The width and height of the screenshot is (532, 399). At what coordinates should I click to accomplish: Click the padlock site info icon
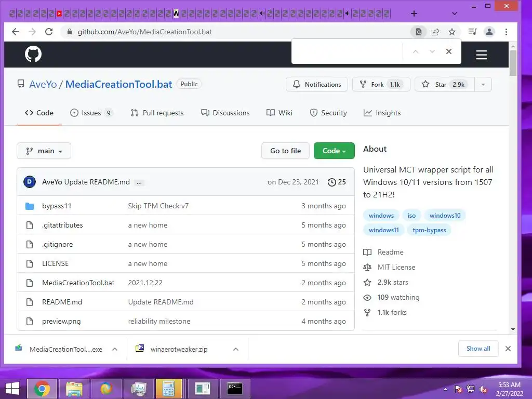[x=70, y=32]
